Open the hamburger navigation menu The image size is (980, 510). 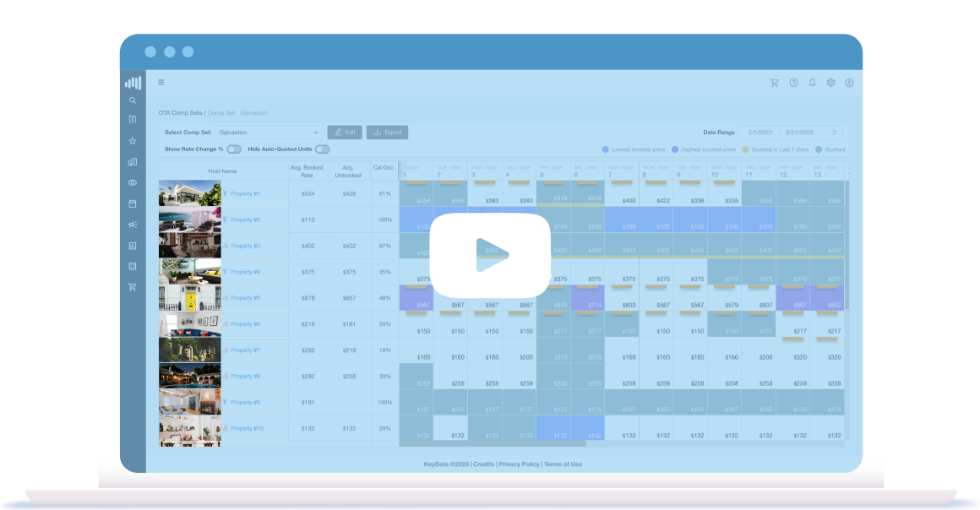tap(161, 83)
